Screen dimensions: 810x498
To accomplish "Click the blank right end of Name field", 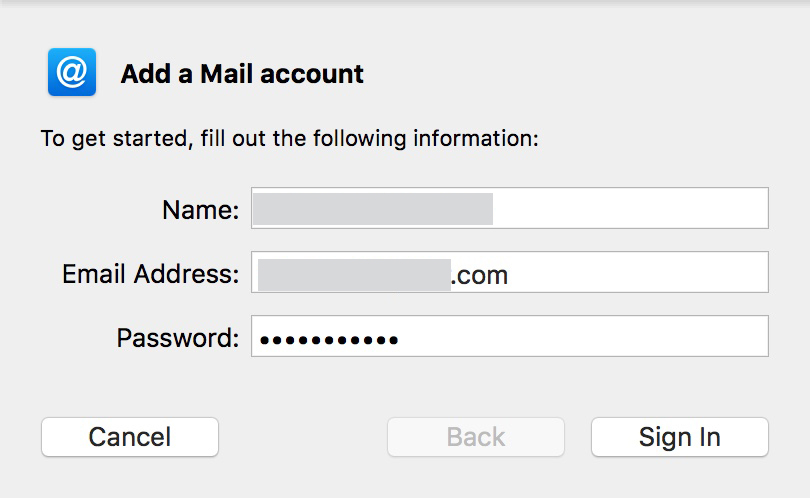I will 700,209.
